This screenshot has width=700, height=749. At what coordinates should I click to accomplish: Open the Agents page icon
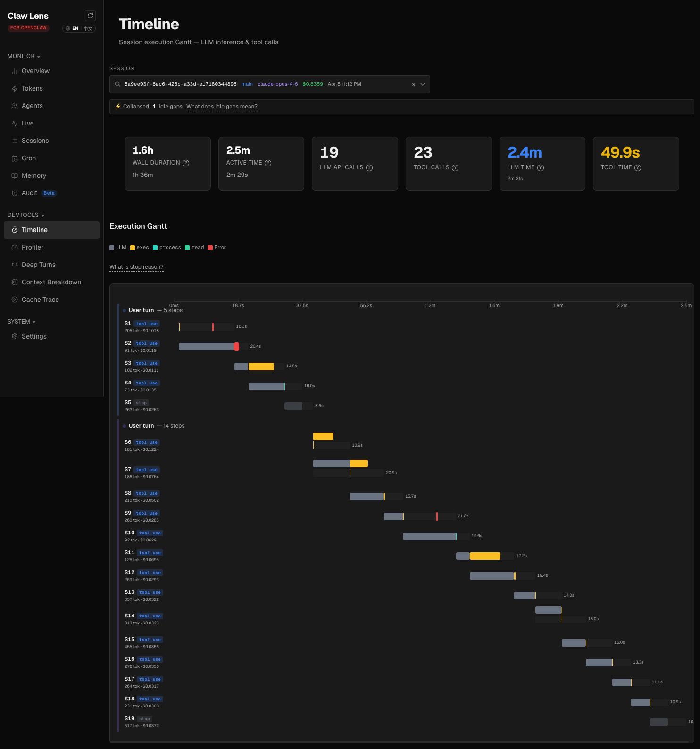coord(15,106)
